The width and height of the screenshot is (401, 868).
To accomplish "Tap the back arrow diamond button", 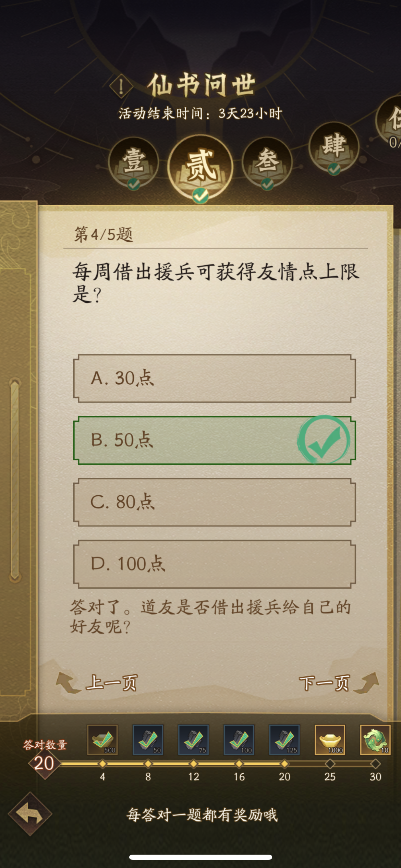I will tap(30, 814).
